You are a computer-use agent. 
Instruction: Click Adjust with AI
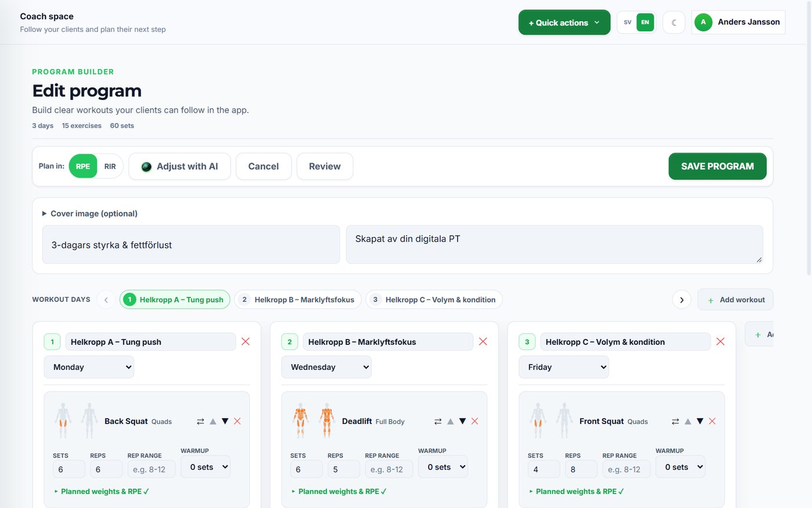point(180,166)
